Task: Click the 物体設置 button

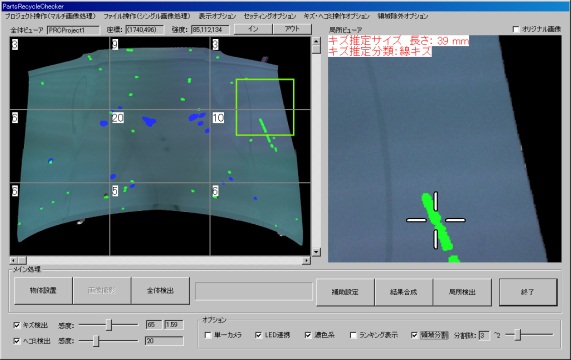Action: pyautogui.click(x=43, y=290)
